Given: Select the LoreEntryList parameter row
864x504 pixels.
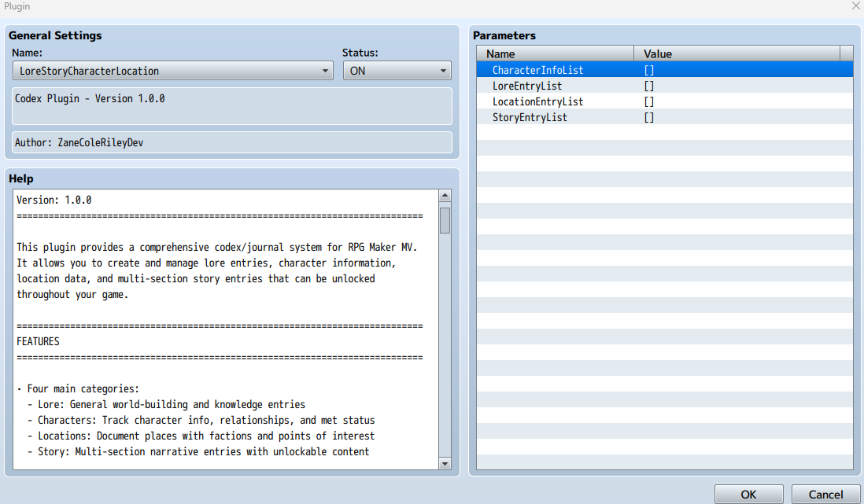Looking at the screenshot, I should (x=665, y=86).
